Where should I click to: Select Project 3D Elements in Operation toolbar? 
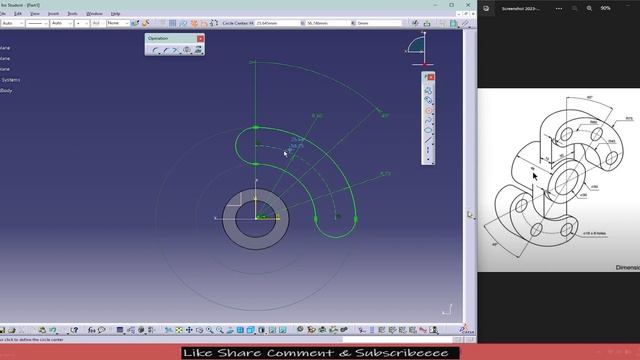click(x=198, y=50)
